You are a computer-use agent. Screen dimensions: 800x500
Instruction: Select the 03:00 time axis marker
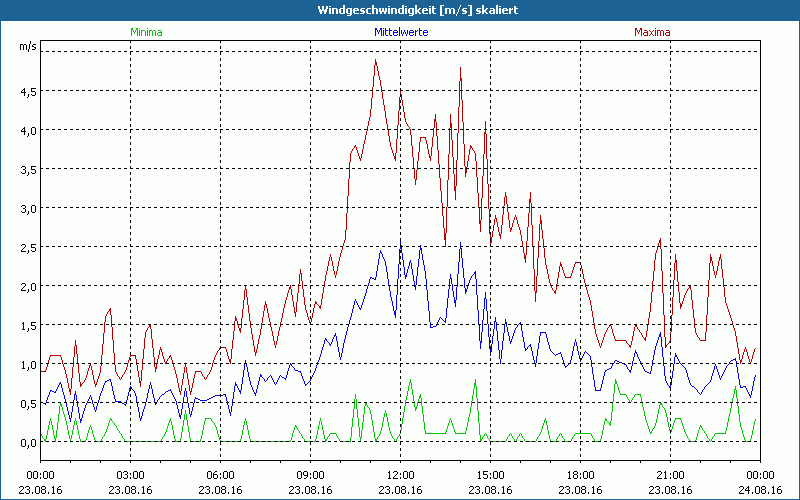130,475
